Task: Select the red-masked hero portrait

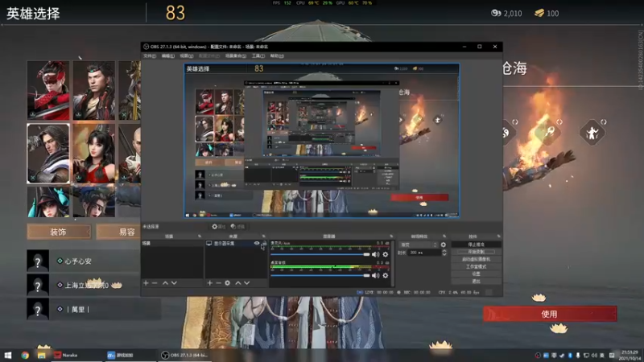Action: pyautogui.click(x=48, y=90)
